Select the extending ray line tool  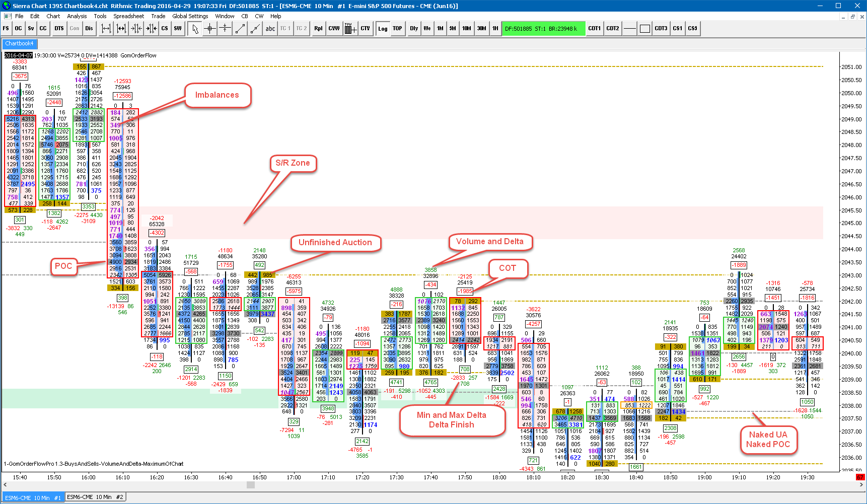pos(255,29)
